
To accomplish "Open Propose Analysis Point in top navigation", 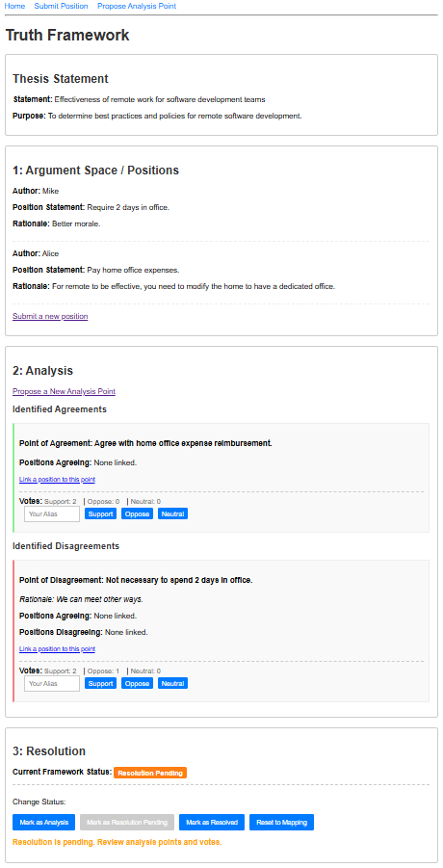I will pos(137,6).
